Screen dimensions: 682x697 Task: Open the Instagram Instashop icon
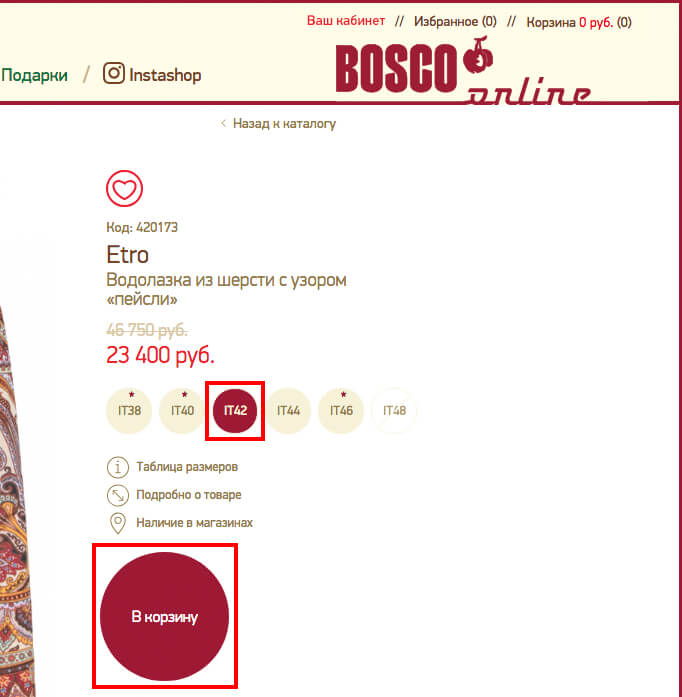[x=114, y=73]
